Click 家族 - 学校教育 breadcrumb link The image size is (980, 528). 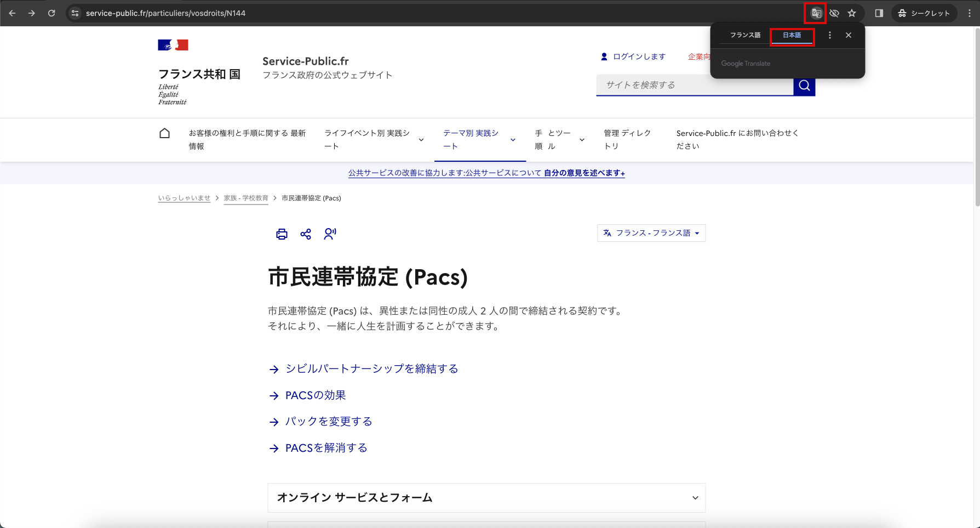point(246,198)
